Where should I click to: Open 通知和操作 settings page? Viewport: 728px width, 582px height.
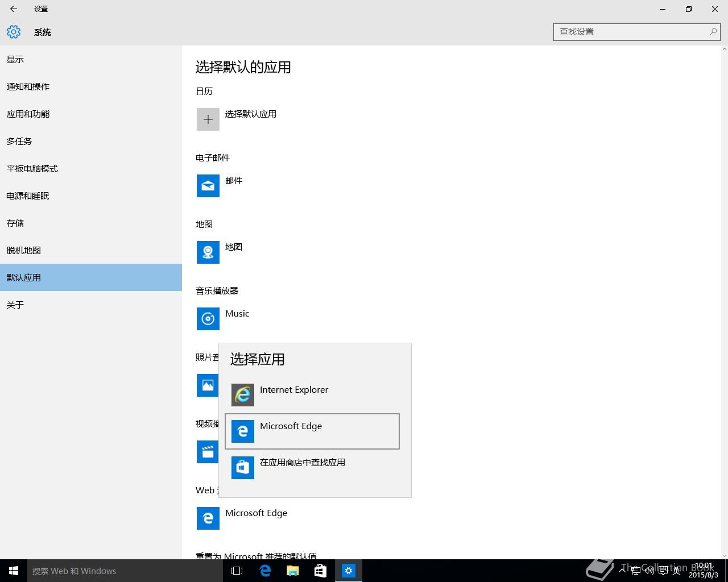click(91, 86)
